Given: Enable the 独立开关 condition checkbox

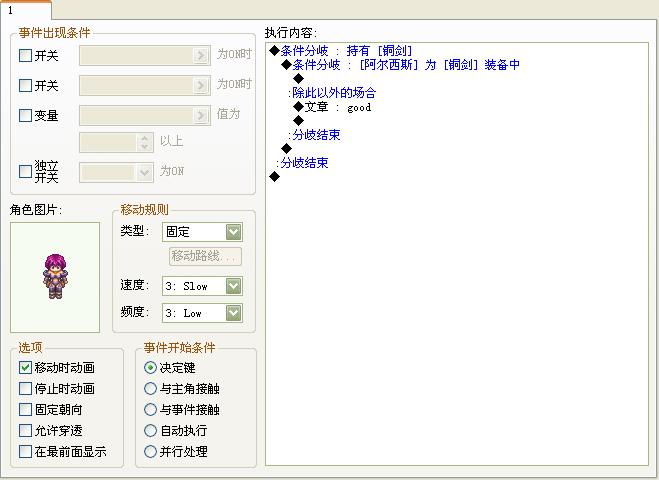Looking at the screenshot, I should click(x=25, y=171).
